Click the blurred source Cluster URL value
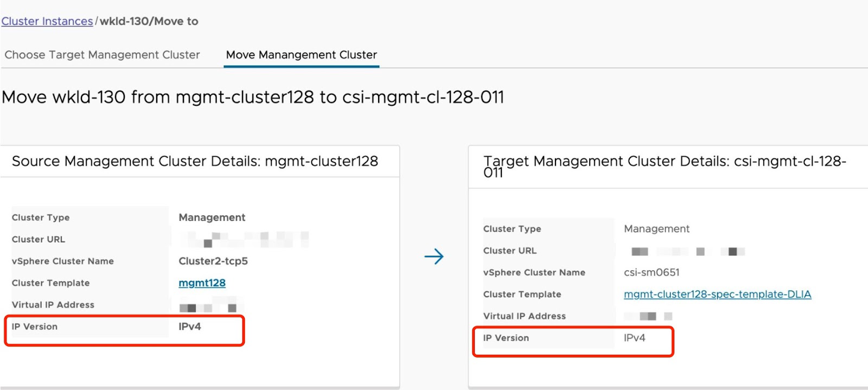 [x=244, y=239]
